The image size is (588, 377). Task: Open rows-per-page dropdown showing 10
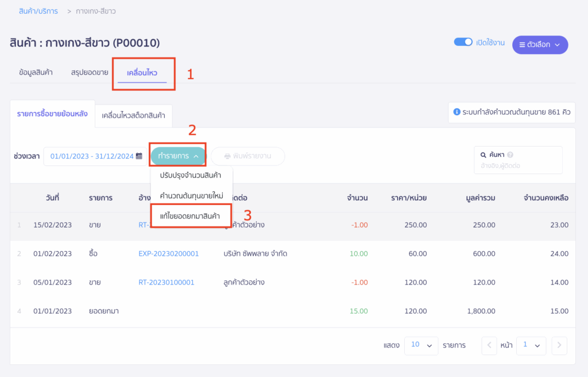pyautogui.click(x=421, y=345)
